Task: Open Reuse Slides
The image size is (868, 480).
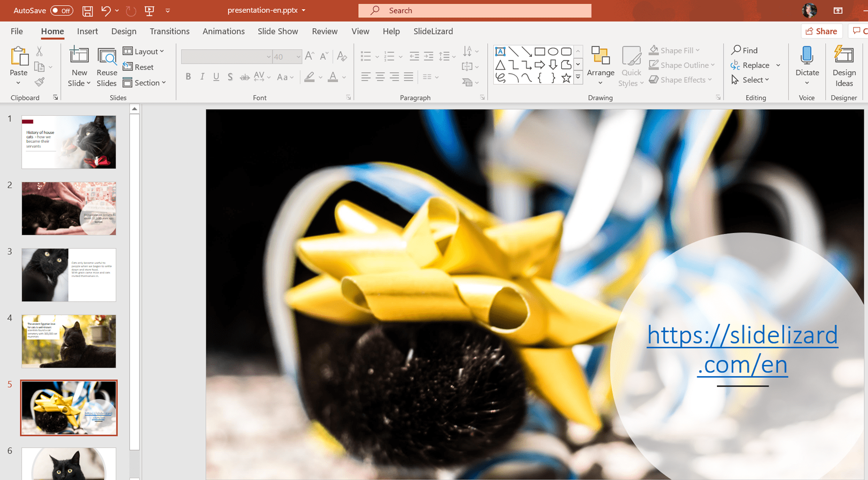Action: tap(107, 67)
